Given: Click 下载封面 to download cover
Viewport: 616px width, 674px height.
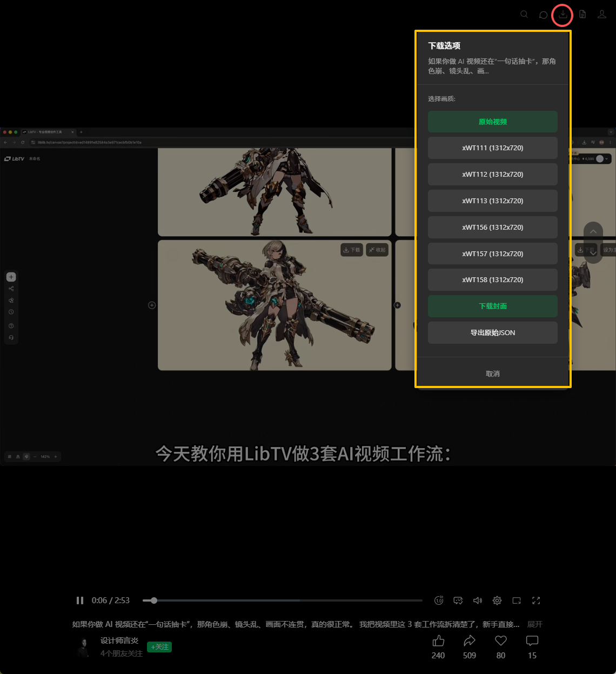Looking at the screenshot, I should tap(493, 306).
